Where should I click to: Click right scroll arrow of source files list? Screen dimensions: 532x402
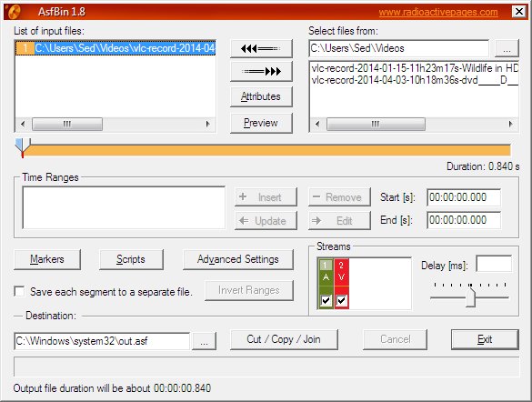point(510,124)
